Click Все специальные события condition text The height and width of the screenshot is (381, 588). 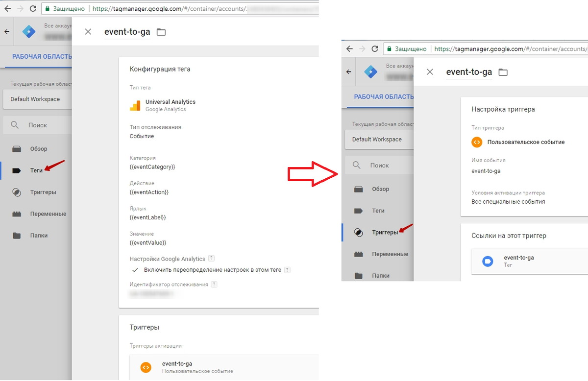[x=508, y=201]
